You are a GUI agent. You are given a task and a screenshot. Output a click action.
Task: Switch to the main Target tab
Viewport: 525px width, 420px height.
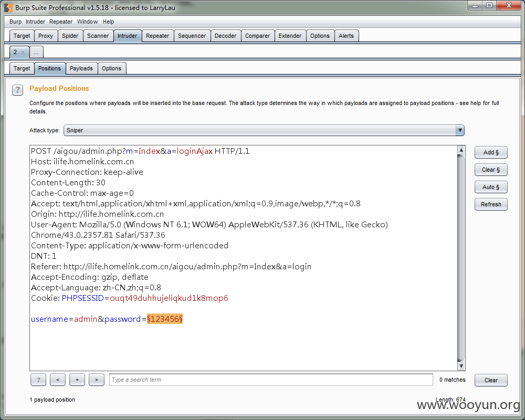click(x=22, y=36)
